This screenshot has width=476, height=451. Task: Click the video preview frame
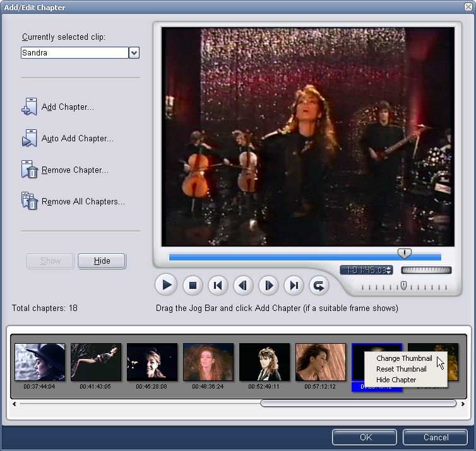click(x=308, y=136)
